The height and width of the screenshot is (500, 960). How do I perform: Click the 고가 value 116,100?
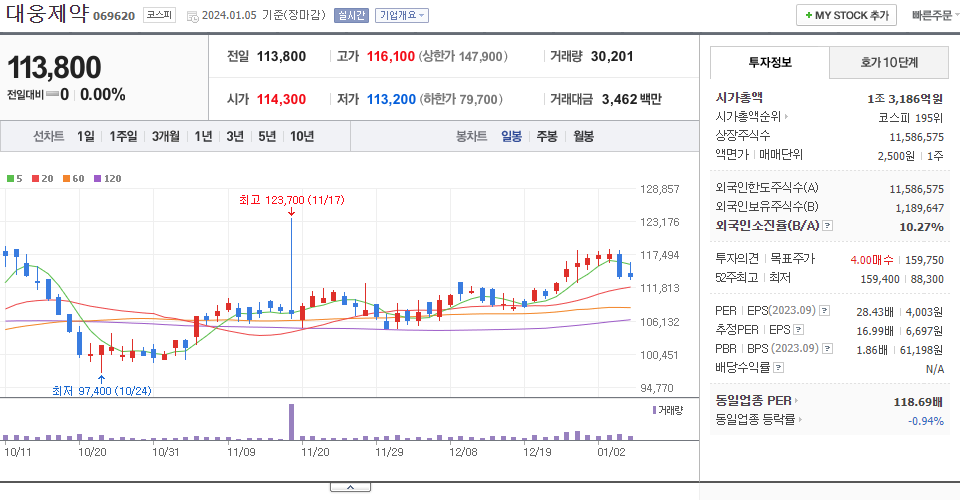pyautogui.click(x=391, y=56)
